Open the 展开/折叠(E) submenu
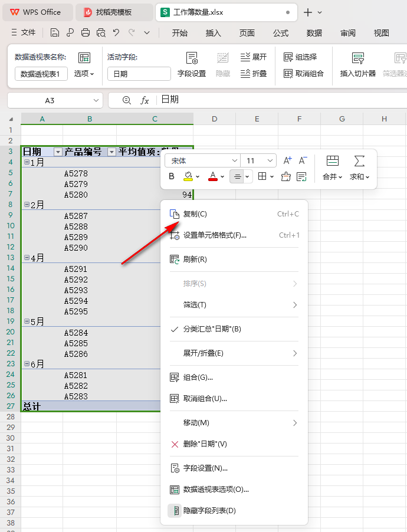The height and width of the screenshot is (532, 407). (234, 353)
